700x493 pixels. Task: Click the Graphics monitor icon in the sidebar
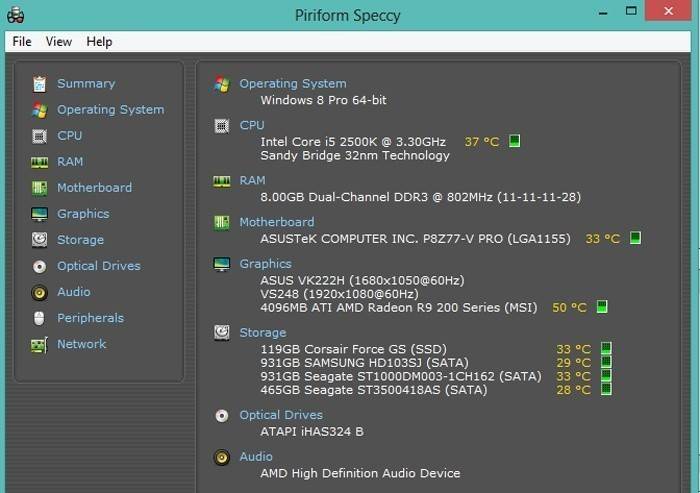click(39, 214)
